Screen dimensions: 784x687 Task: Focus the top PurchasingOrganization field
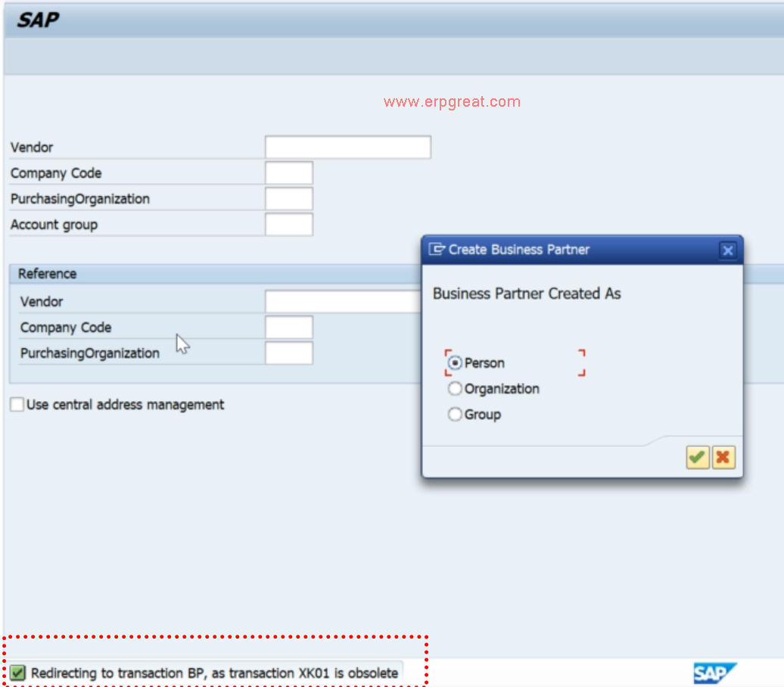pyautogui.click(x=289, y=198)
